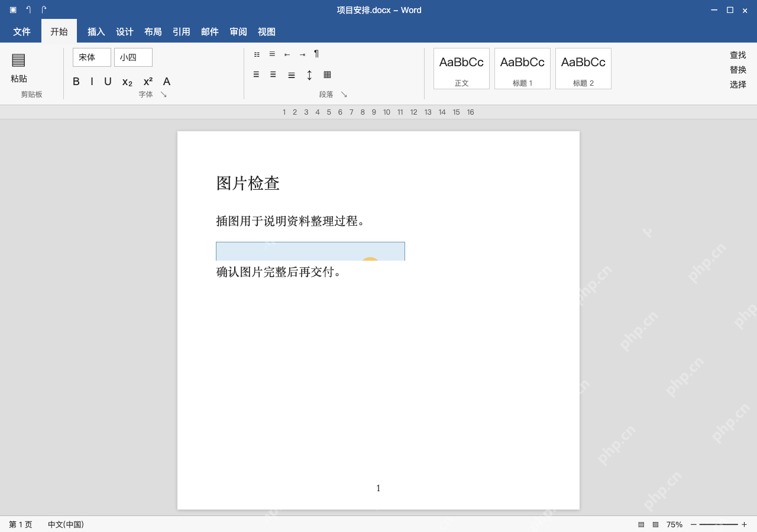757x532 pixels.
Task: Toggle italic formatting
Action: (x=92, y=82)
